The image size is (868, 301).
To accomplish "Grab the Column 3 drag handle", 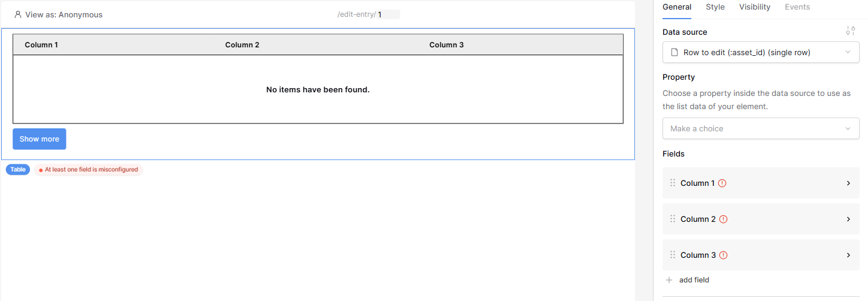I will 673,255.
